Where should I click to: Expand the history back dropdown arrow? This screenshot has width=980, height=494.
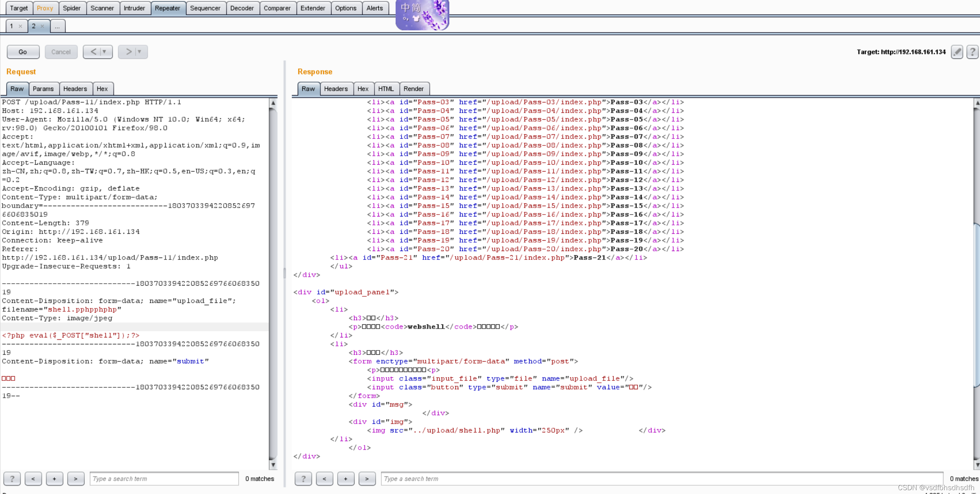pyautogui.click(x=104, y=51)
